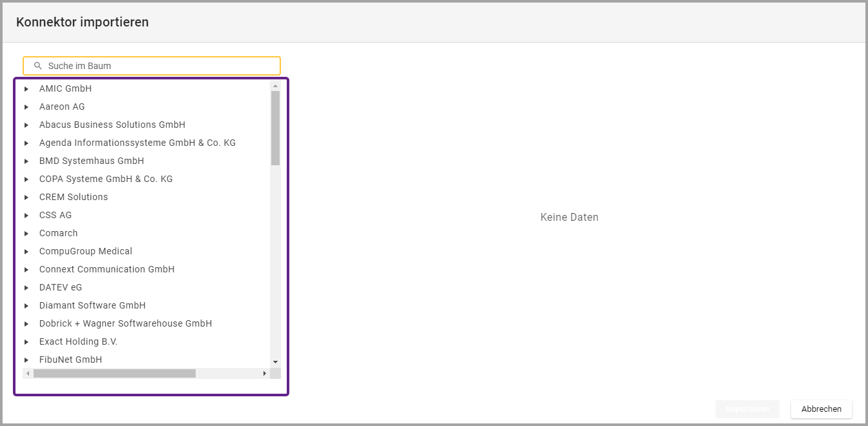Click the Importieren button

(747, 409)
